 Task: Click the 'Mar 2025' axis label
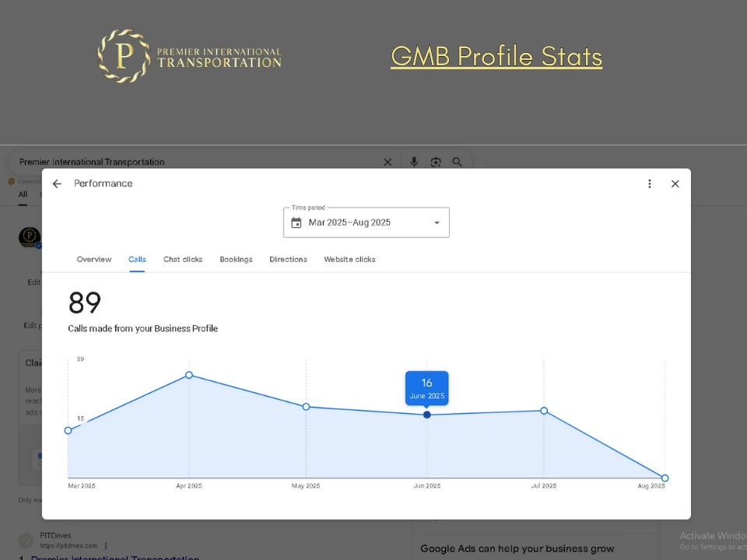click(82, 486)
